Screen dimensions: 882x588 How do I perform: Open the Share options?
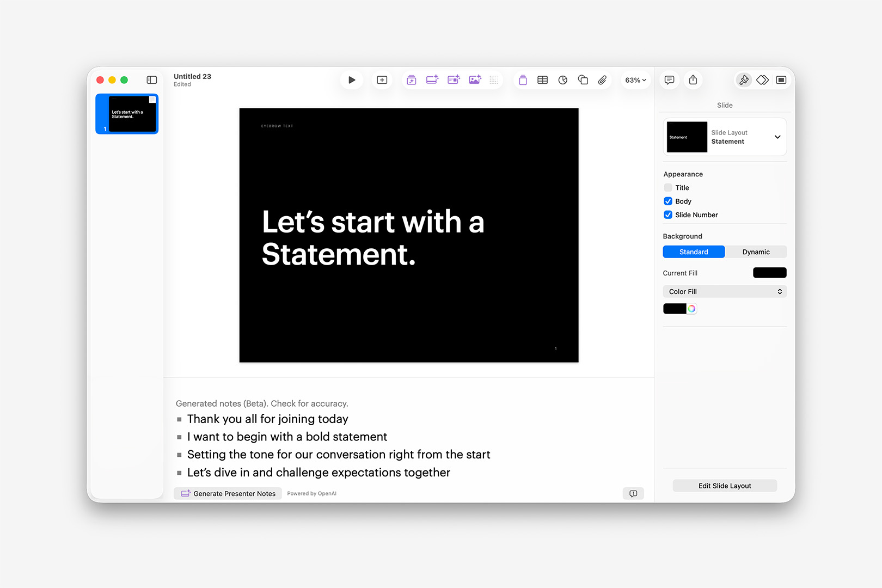(693, 79)
